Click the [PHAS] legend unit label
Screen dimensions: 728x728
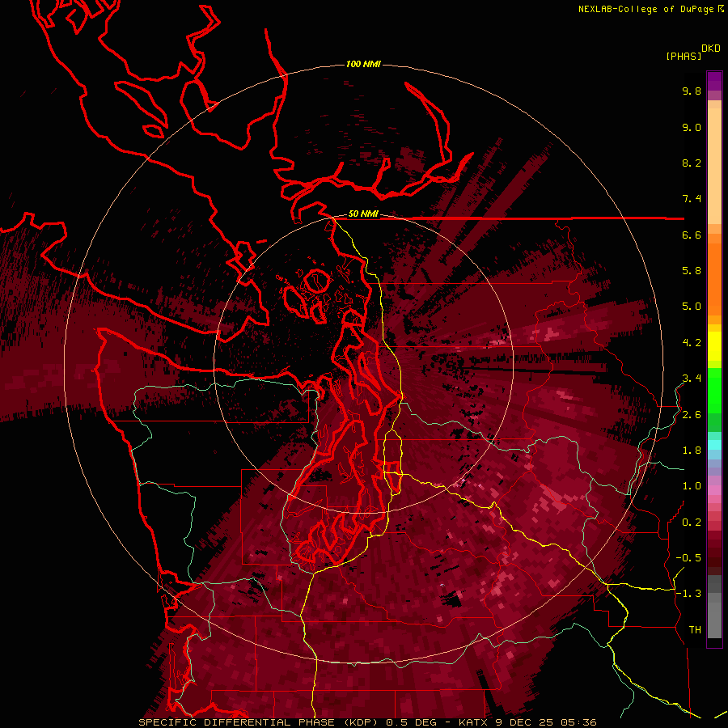(684, 56)
